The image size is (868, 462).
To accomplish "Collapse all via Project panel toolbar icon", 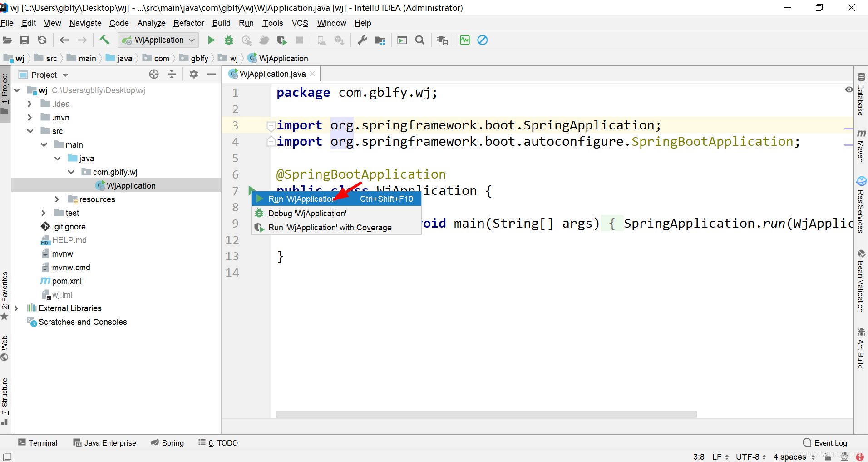I will tap(172, 75).
